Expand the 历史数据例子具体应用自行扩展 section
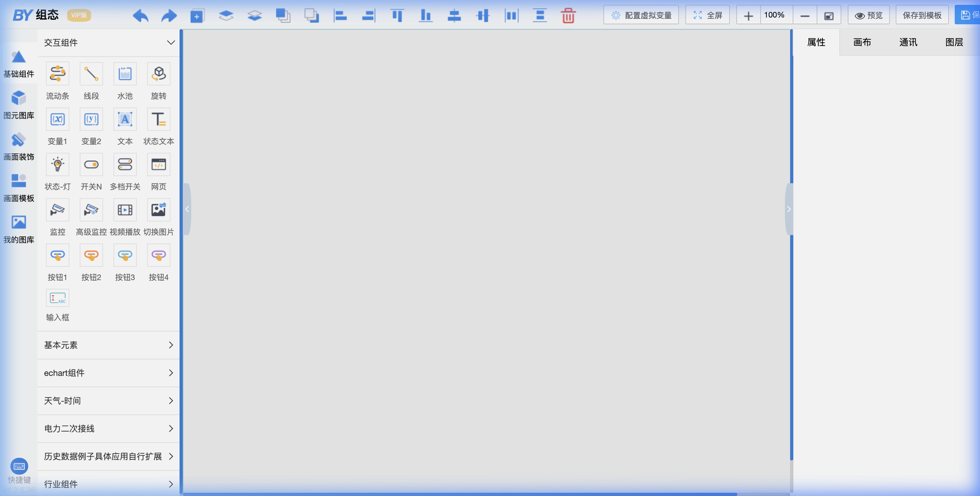This screenshot has height=496, width=980. point(109,456)
